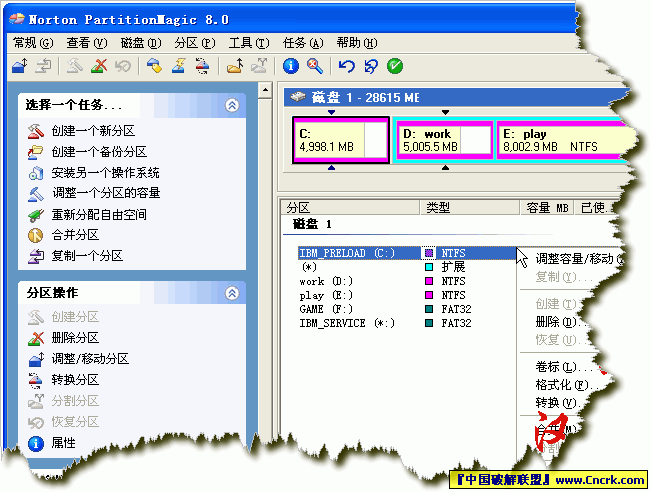Click the copy partition toolbar icon
Image resolution: width=651 pixels, height=492 pixels.
click(43, 66)
